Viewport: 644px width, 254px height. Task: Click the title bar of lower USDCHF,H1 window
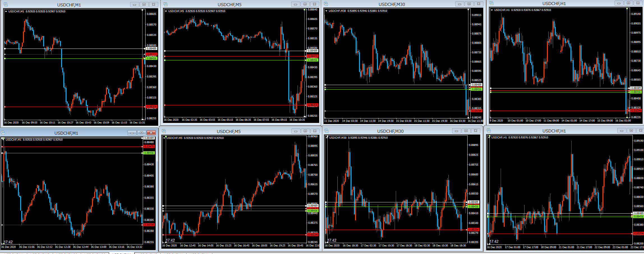[x=554, y=131]
